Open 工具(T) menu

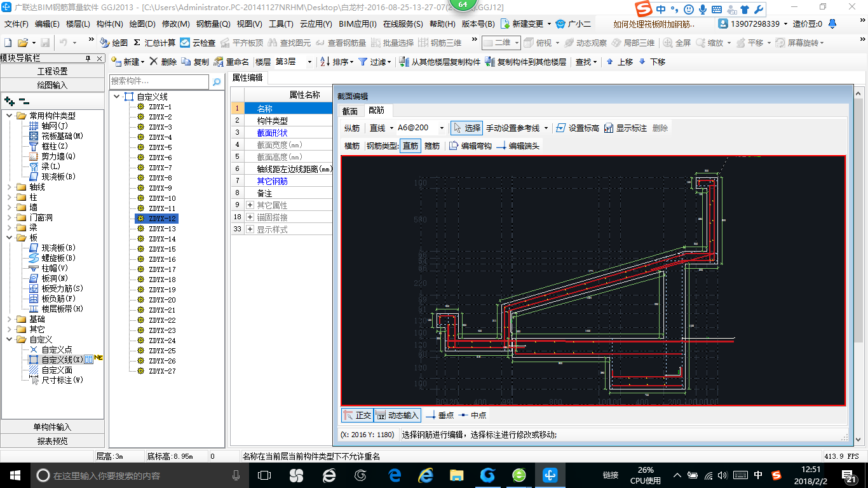(x=281, y=24)
